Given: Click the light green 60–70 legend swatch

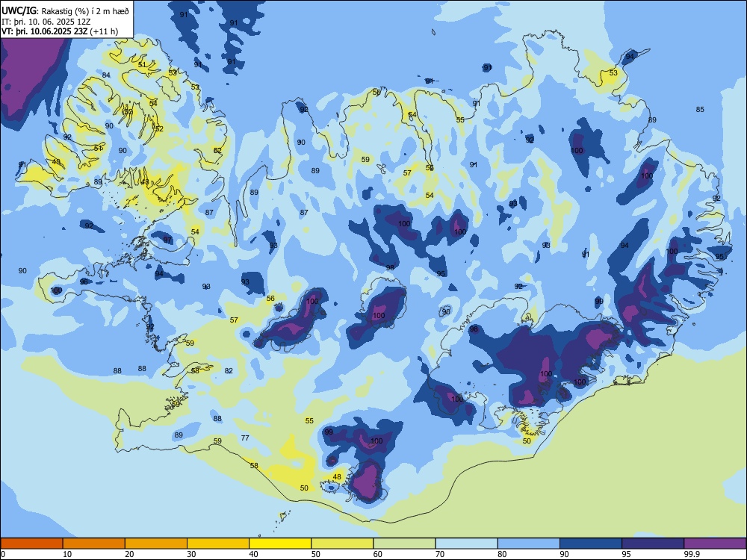Looking at the screenshot, I should (404, 544).
